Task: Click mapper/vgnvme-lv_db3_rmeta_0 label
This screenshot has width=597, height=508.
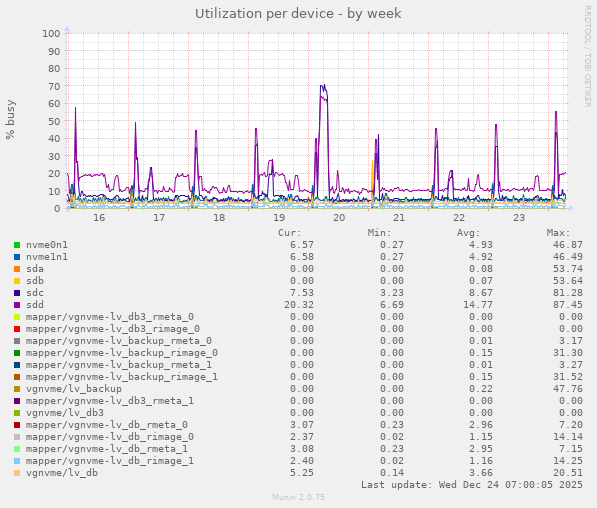Action: [x=110, y=317]
